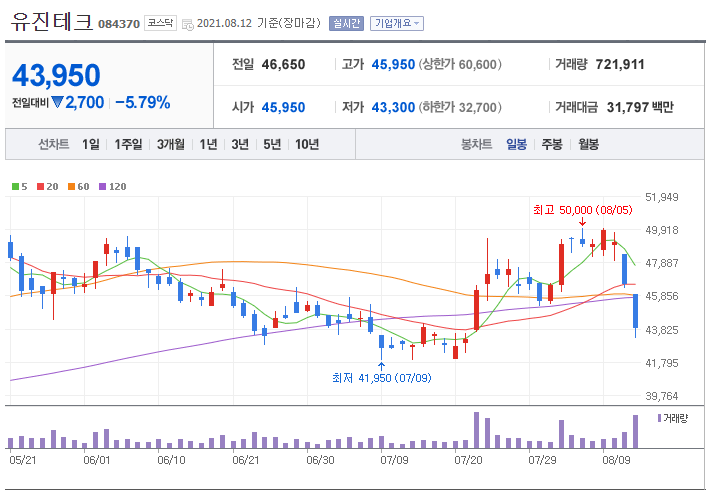This screenshot has height=490, width=706.
Task: Click the down-triangle change 2,700
Action: click(77, 103)
